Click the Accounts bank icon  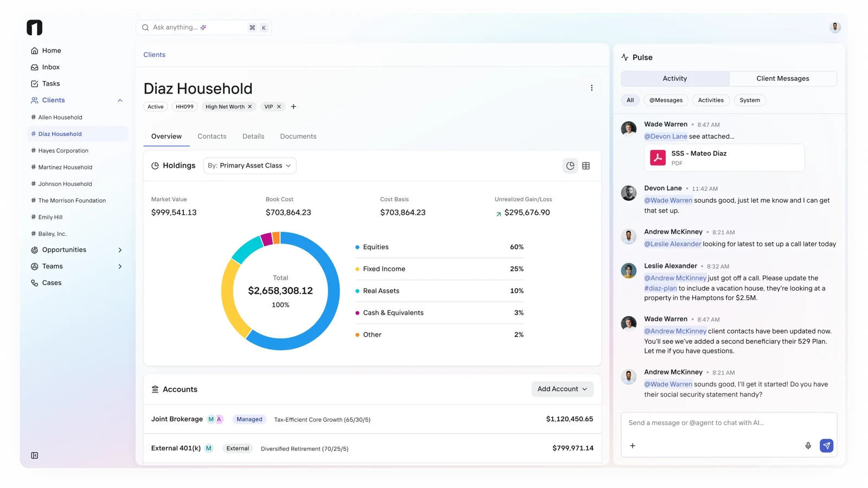tap(155, 389)
